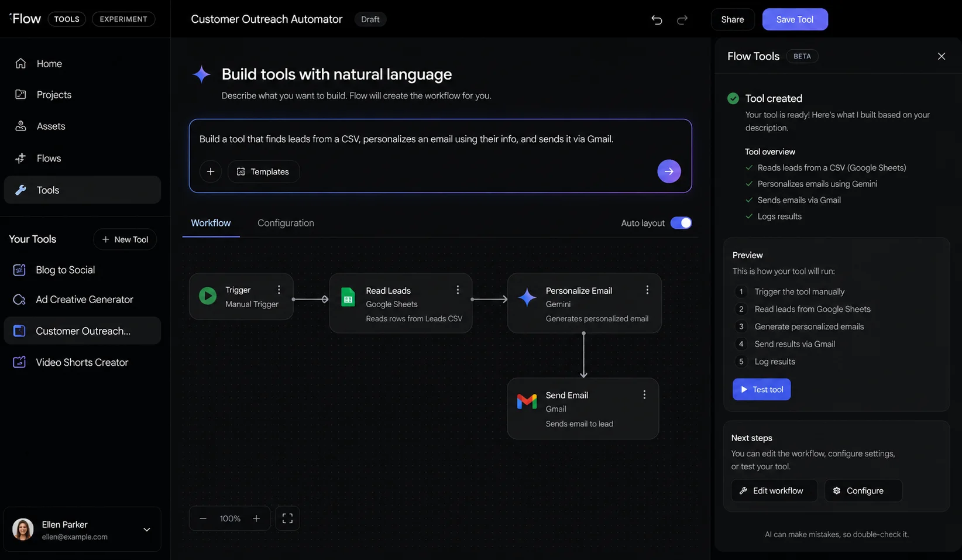Click the Google Sheets icon on Read Leads
962x560 pixels.
click(x=348, y=297)
